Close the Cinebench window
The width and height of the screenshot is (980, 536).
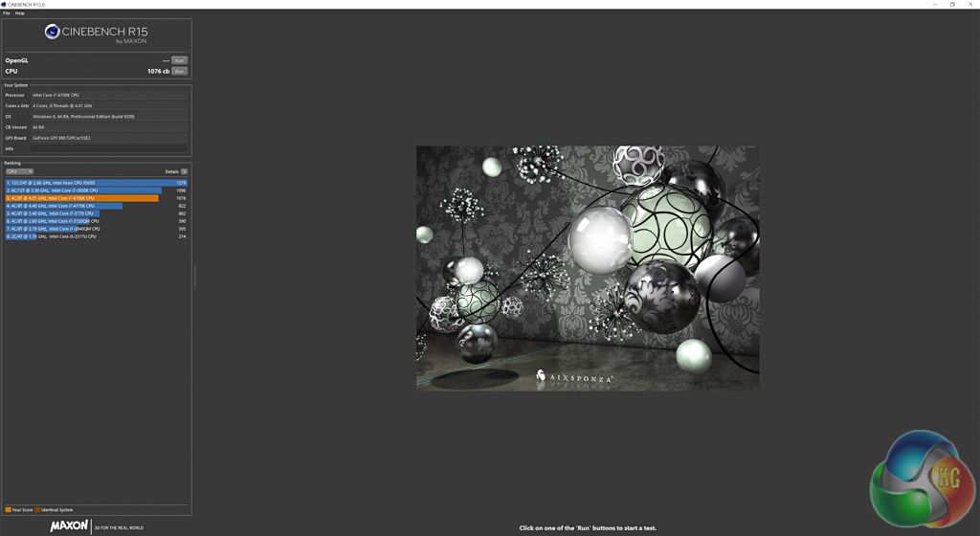coord(970,5)
